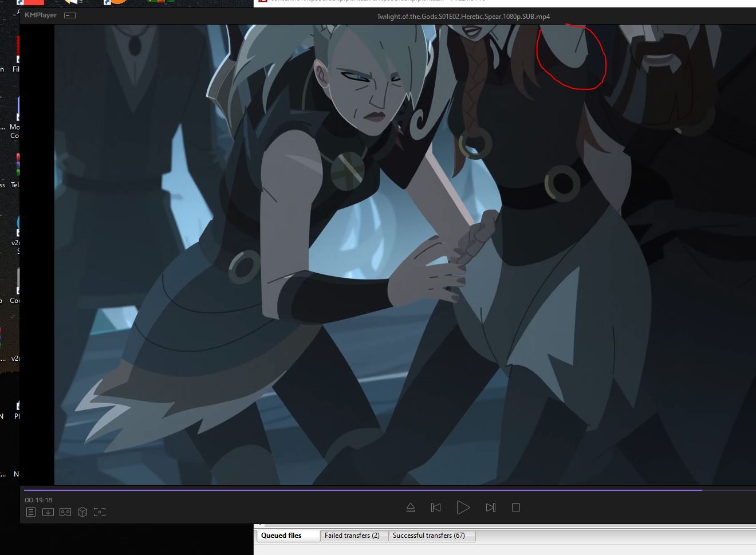Open the KMPlayer logo menu
The image size is (756, 555).
[x=41, y=15]
